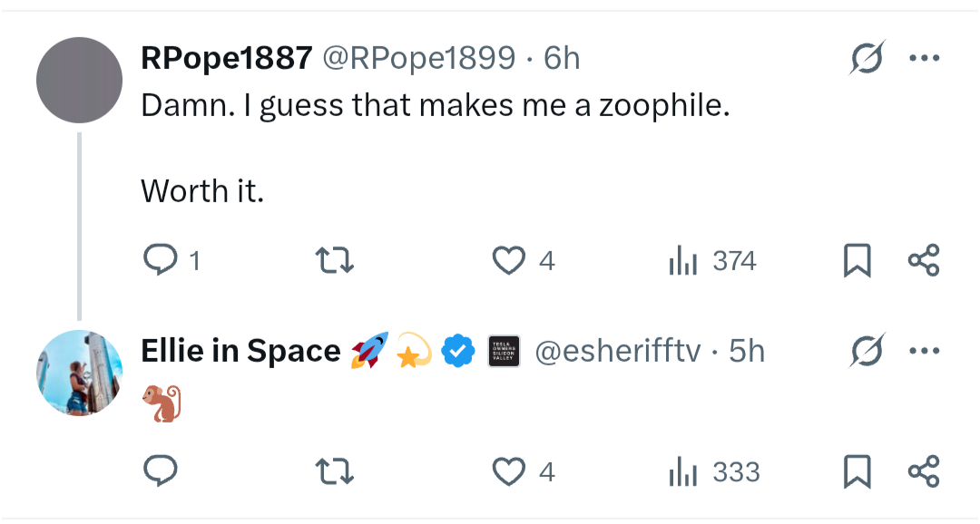Open @RPope1899 profile handle
980x524 pixels.
(x=418, y=58)
